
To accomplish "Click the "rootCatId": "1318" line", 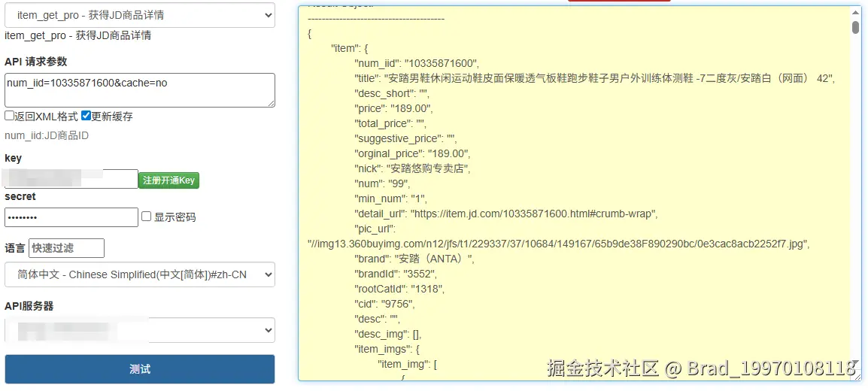I will [x=399, y=289].
